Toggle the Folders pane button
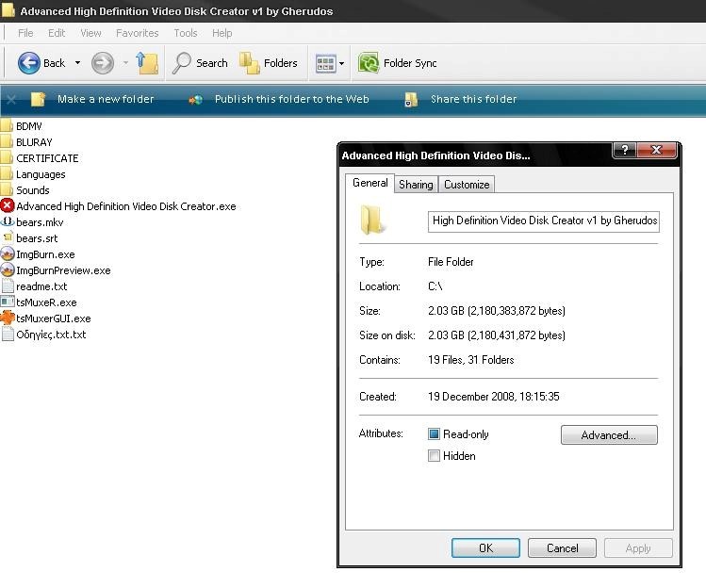This screenshot has width=706, height=588. pyautogui.click(x=269, y=63)
